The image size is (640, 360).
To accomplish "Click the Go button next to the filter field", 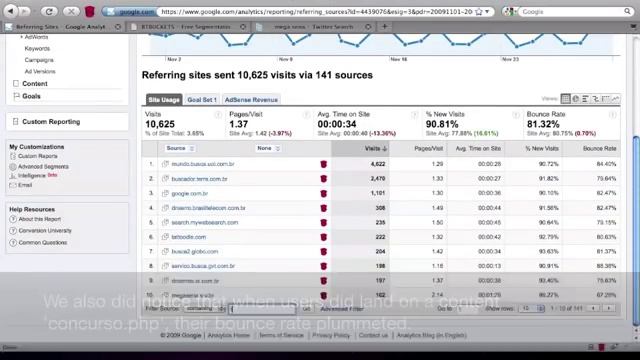I will click(307, 309).
